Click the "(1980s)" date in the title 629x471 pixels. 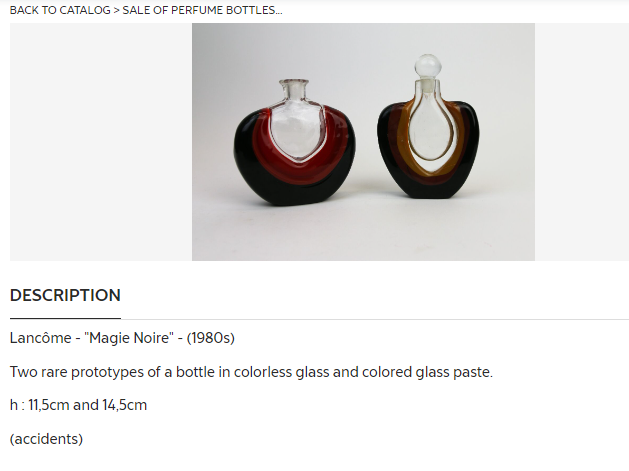tap(208, 338)
